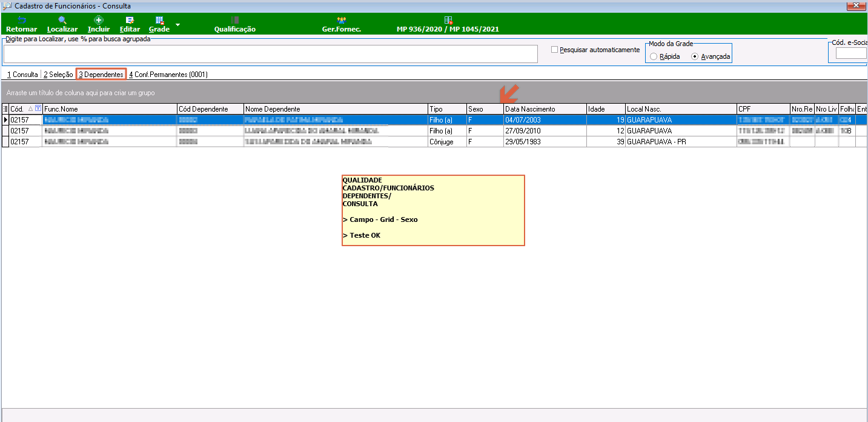Enable Pesquisar automaticamente checkbox
Image resolution: width=868 pixels, height=422 pixels.
click(x=554, y=50)
